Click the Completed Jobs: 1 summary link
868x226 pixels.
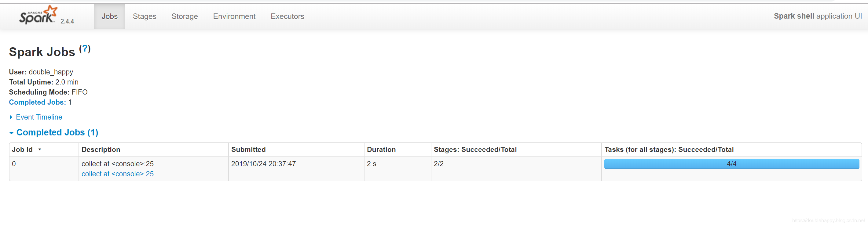[37, 102]
